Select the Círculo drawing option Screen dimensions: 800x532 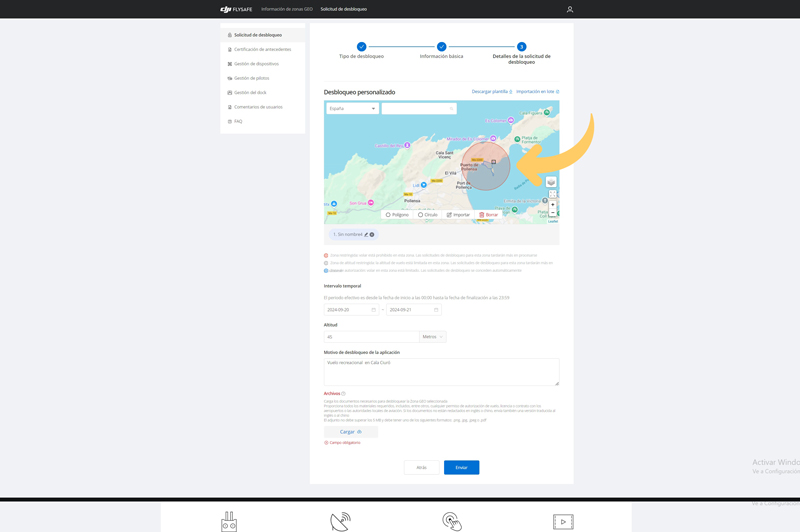coord(427,215)
